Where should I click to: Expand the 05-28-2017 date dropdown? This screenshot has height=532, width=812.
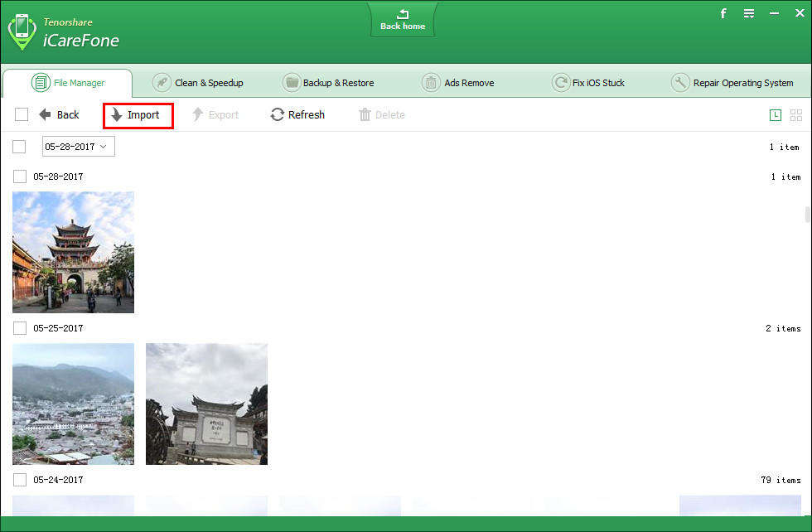78,147
